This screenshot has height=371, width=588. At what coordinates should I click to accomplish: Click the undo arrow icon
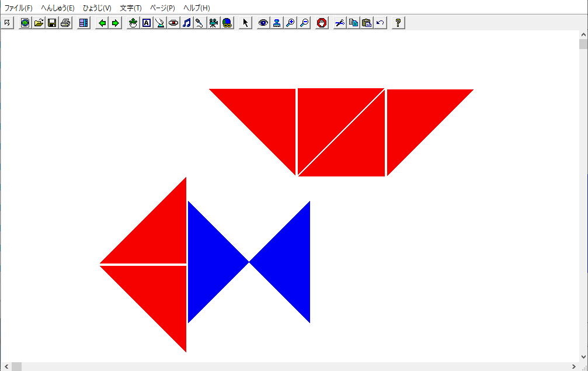coord(380,23)
